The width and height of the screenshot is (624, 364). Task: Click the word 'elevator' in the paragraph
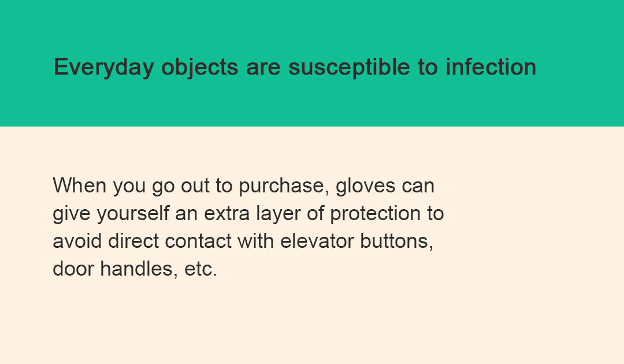[317, 242]
